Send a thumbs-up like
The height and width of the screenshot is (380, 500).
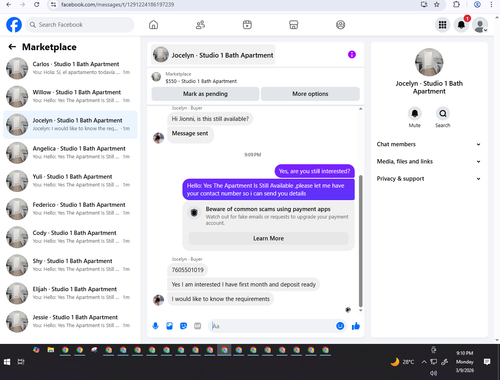pyautogui.click(x=356, y=326)
